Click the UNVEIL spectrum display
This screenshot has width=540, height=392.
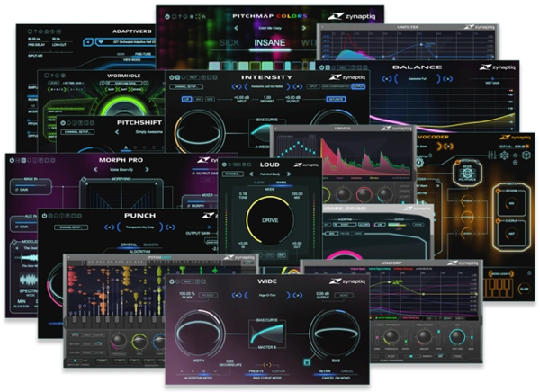pyautogui.click(x=364, y=156)
